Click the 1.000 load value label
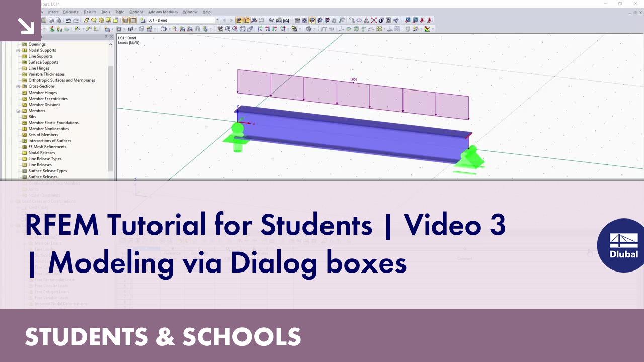This screenshot has height=362, width=644. (354, 79)
